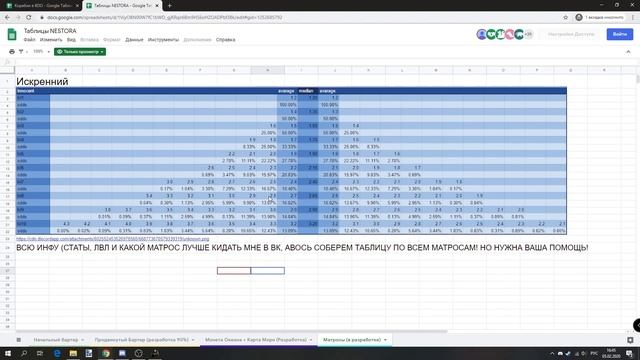Click the taskbar clock and date
640x360 pixels.
point(611,353)
